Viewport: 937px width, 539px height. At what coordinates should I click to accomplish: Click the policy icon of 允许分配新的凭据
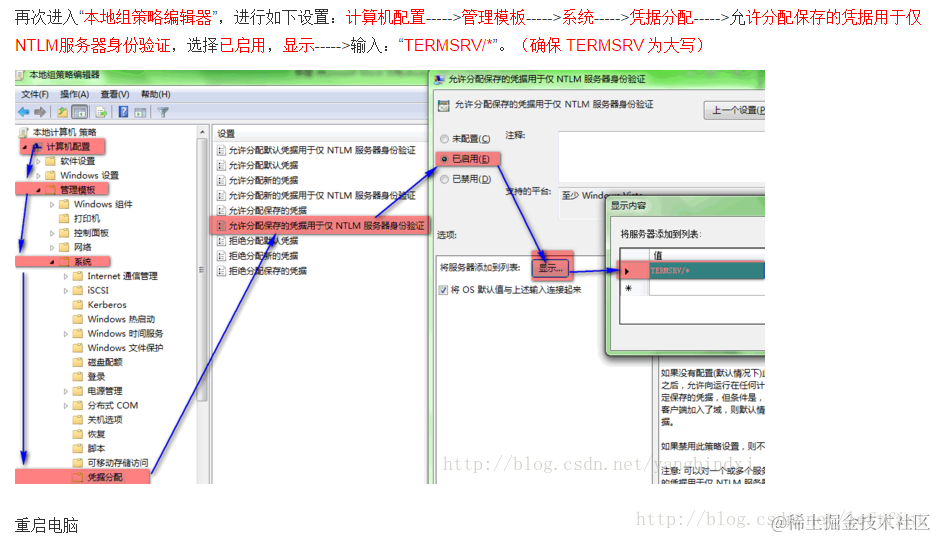coord(221,180)
